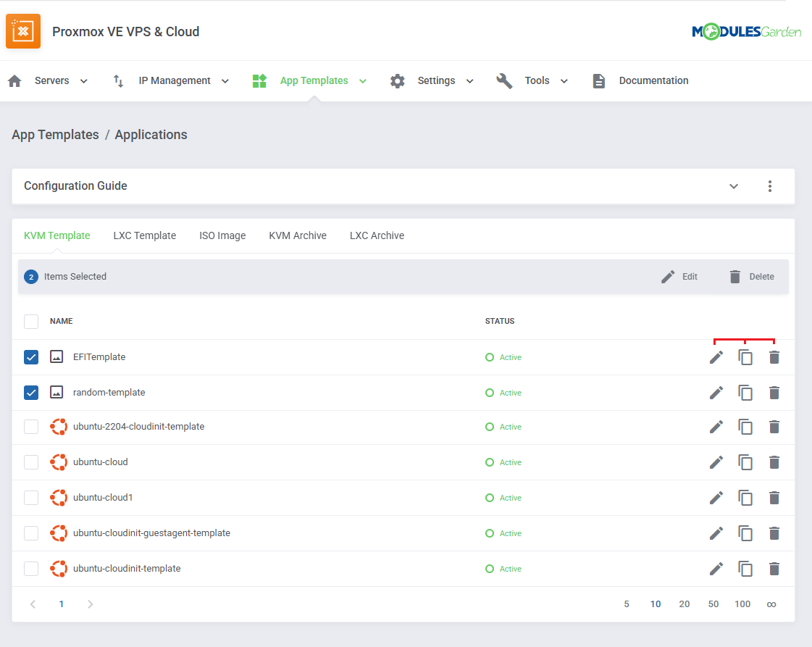Switch to the LXC Template tab
The image size is (812, 647).
point(144,235)
